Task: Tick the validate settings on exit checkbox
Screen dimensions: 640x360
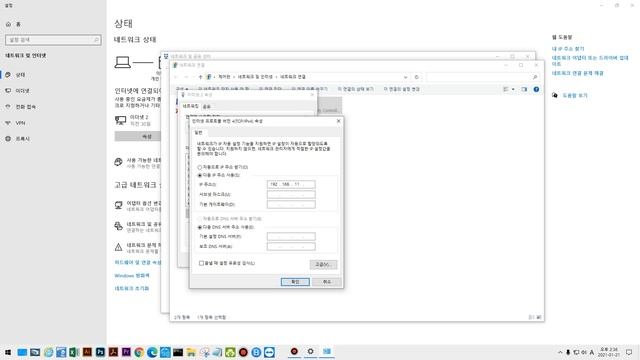Action: pos(201,263)
